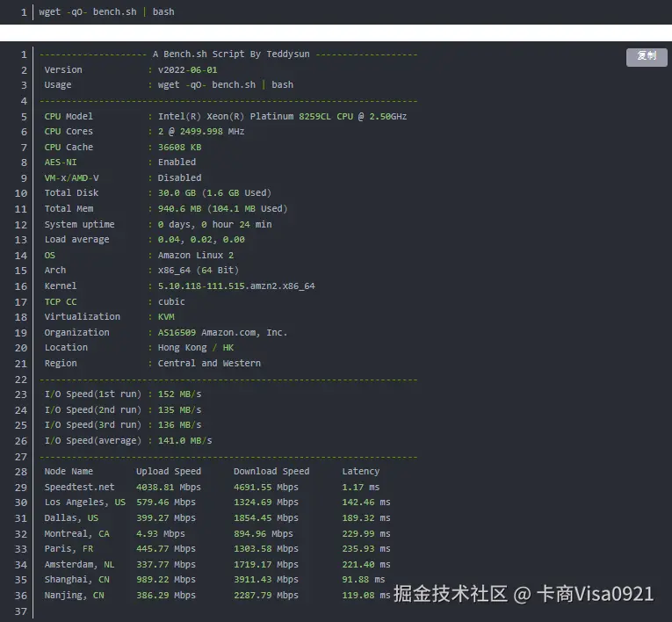Image resolution: width=672 pixels, height=622 pixels.
Task: Click Virtualization value 'KVM'
Action: pos(166,317)
